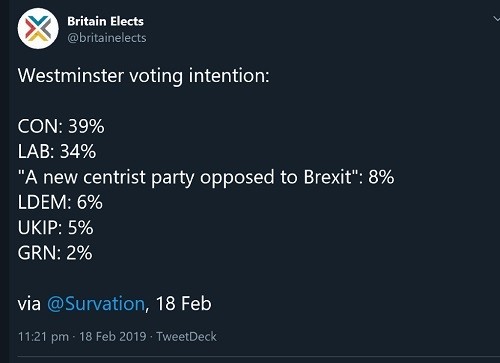Click the Britain Elects display name
This screenshot has height=363, width=500.
(x=105, y=21)
